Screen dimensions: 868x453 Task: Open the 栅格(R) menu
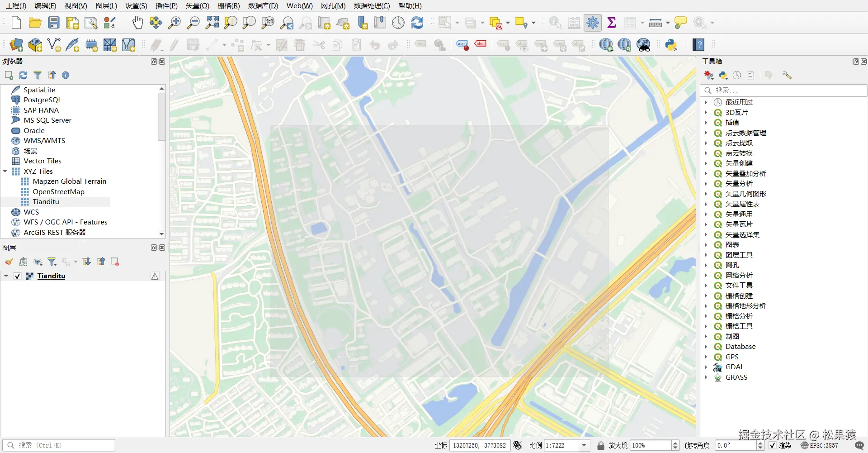pyautogui.click(x=228, y=6)
